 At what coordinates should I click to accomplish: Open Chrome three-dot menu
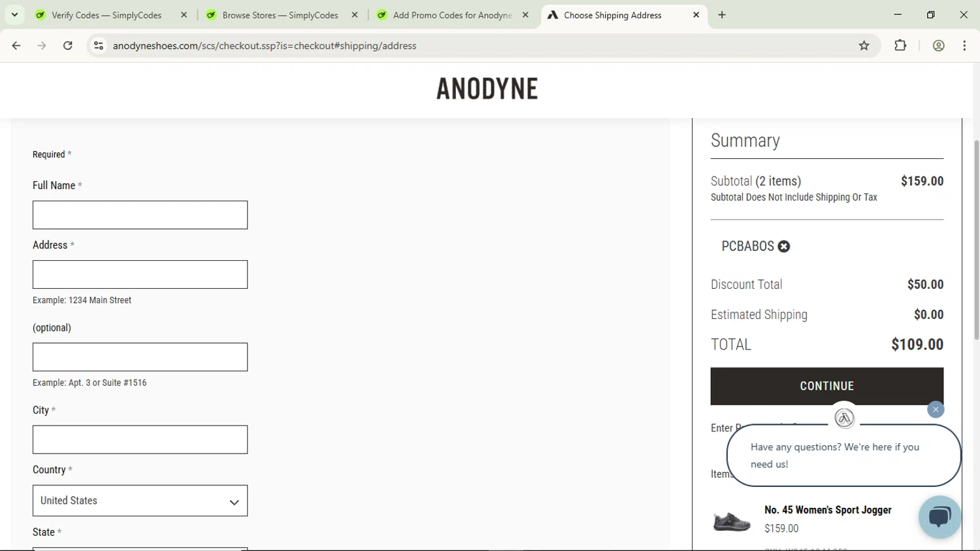964,46
